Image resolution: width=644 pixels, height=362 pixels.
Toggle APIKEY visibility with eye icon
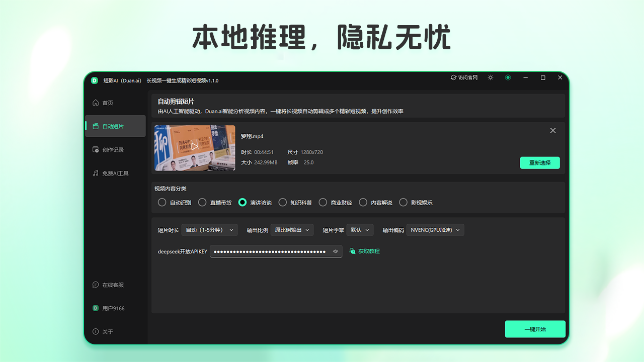pos(335,251)
